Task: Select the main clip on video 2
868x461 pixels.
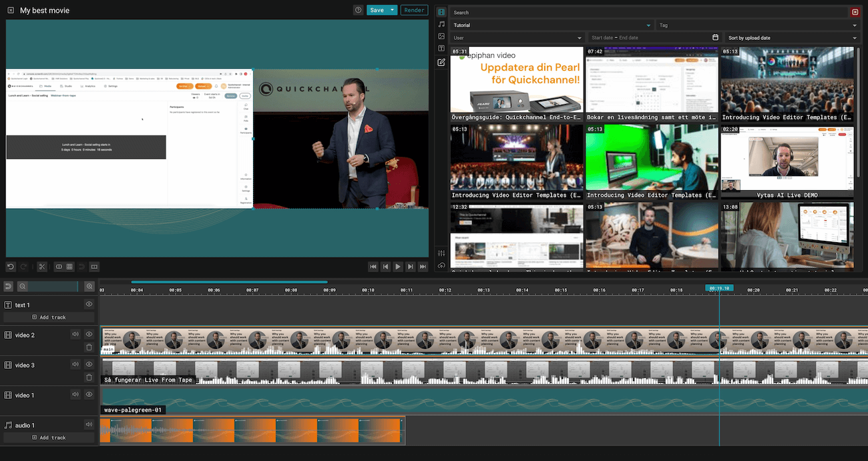Action: [x=484, y=340]
